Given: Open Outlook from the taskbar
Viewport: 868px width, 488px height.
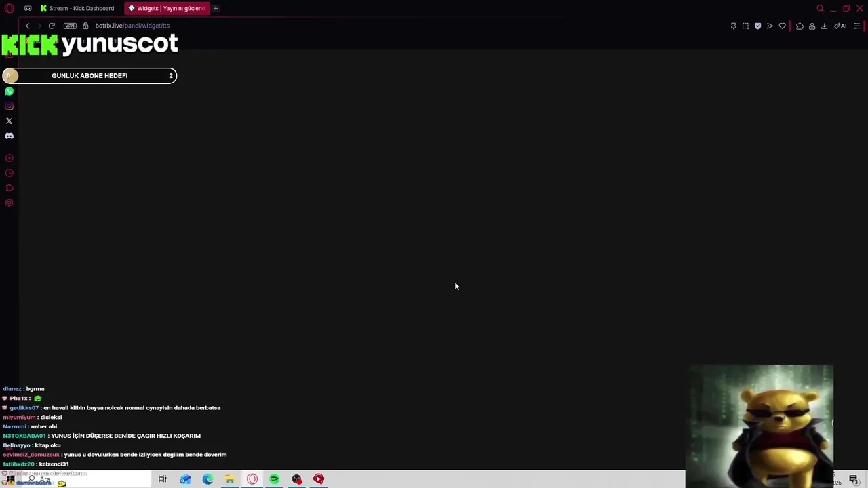Looking at the screenshot, I should tap(185, 479).
